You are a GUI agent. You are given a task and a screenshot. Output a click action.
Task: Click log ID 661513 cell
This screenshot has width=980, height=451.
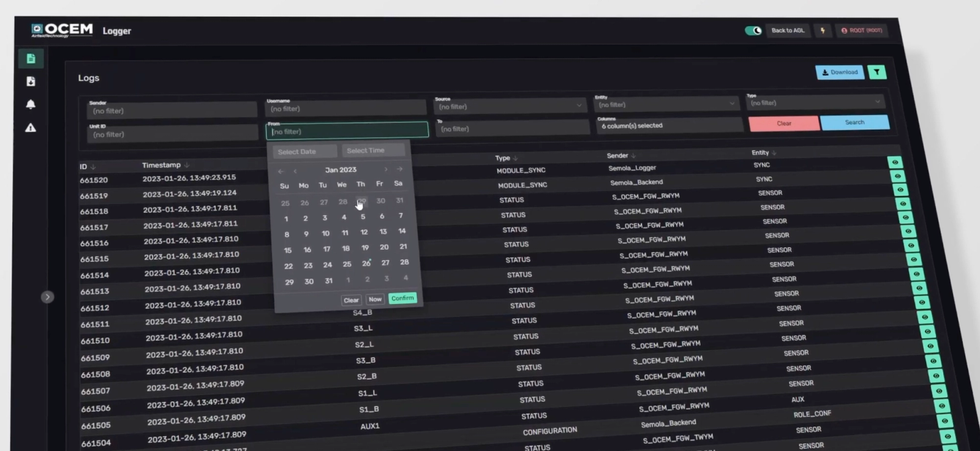[94, 291]
